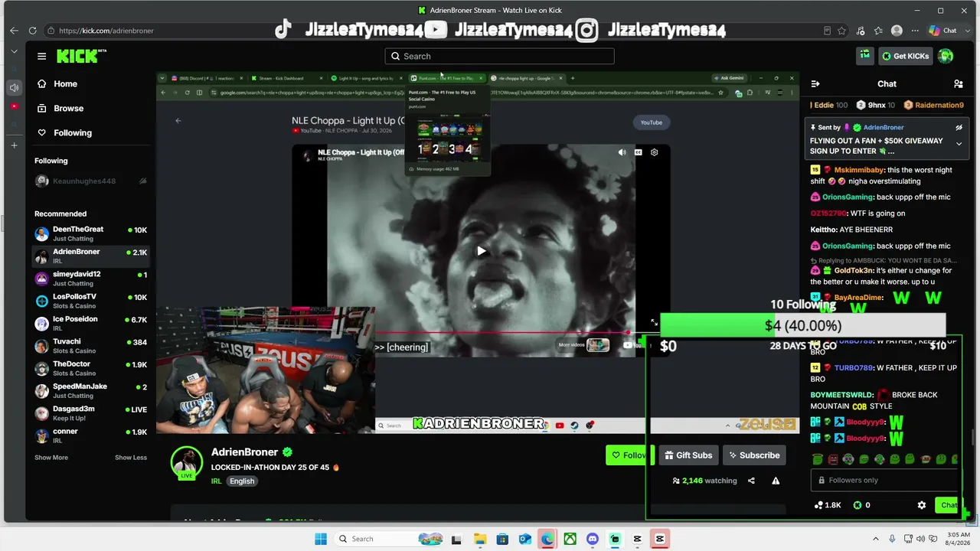Select AdrienBroner in the recommended list
Viewport: 980px width, 551px height.
point(91,256)
